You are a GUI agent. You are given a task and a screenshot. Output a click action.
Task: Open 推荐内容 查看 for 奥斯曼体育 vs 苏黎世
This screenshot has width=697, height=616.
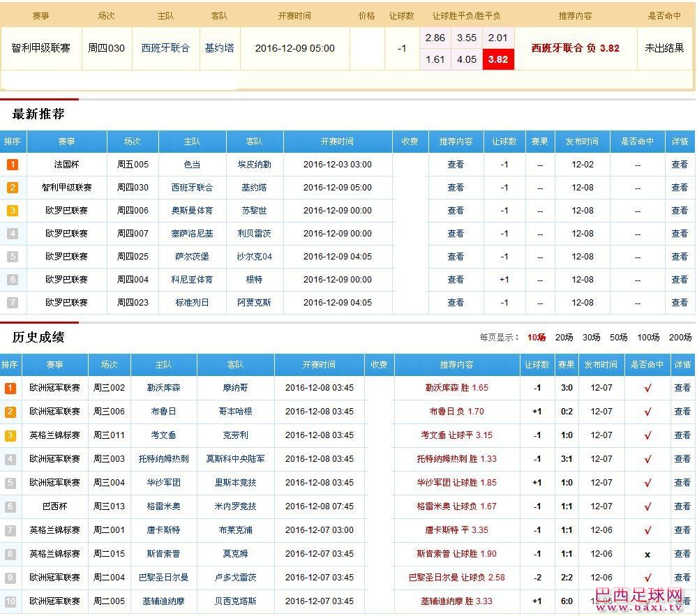[x=456, y=210]
